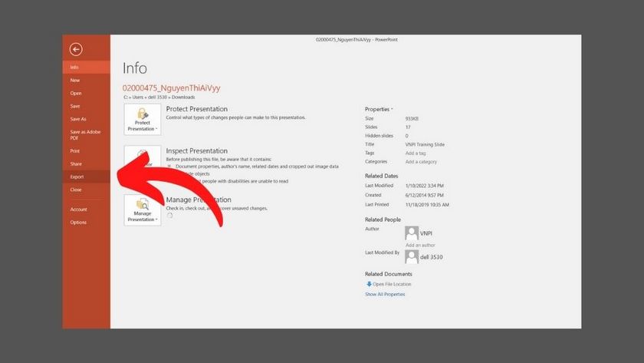Select Export in the left sidebar

[77, 177]
